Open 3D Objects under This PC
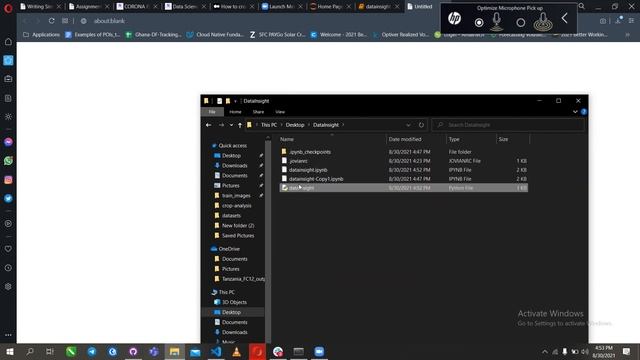 click(x=234, y=302)
